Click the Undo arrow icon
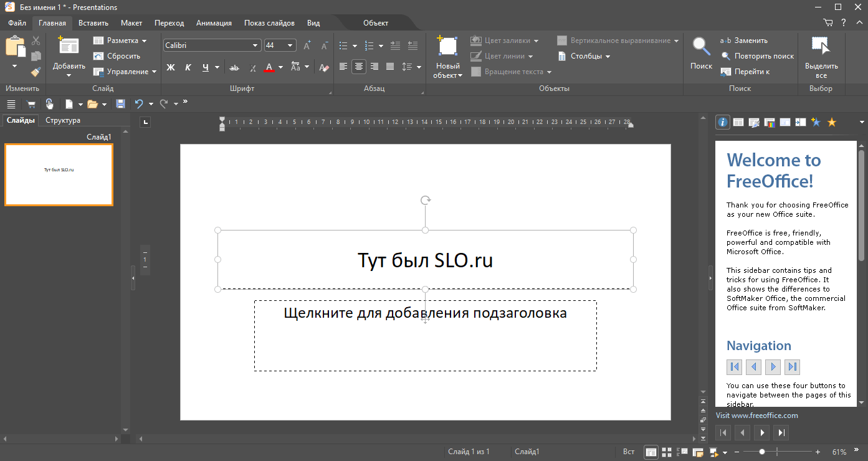Screen dimensions: 868x461 (139, 103)
